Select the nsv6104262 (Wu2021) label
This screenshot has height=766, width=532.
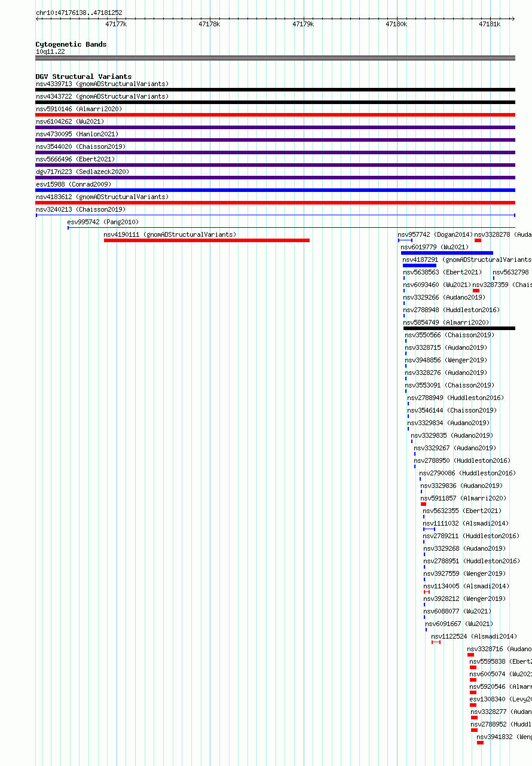click(x=70, y=121)
